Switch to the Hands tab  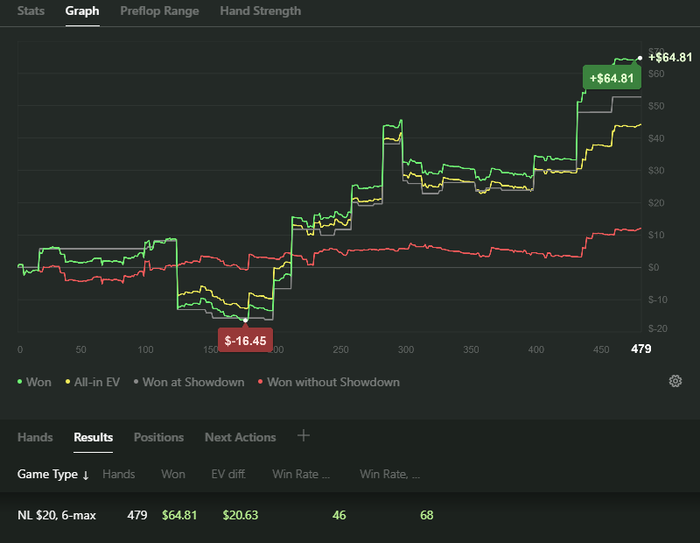pos(35,437)
